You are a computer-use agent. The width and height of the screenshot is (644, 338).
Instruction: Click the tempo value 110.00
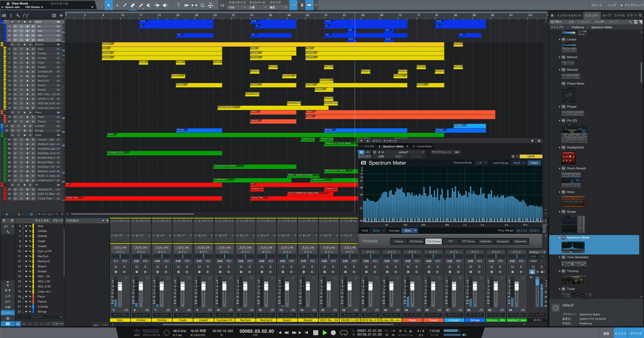(434, 331)
